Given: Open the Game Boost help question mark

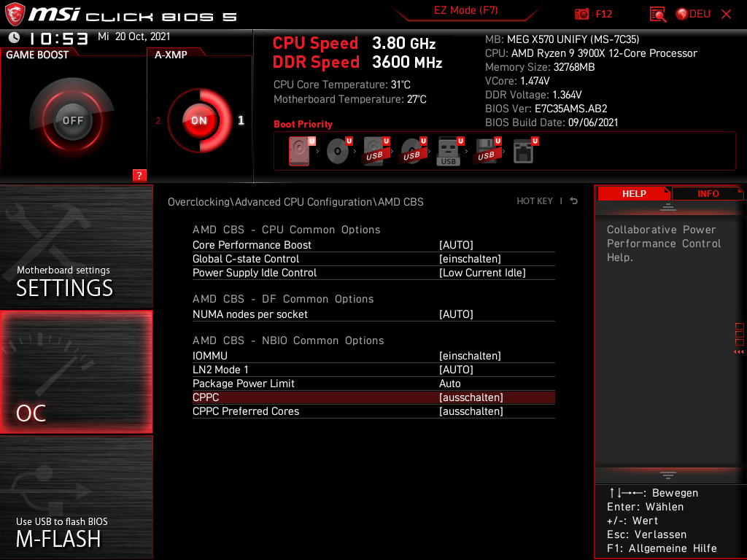Looking at the screenshot, I should [139, 175].
